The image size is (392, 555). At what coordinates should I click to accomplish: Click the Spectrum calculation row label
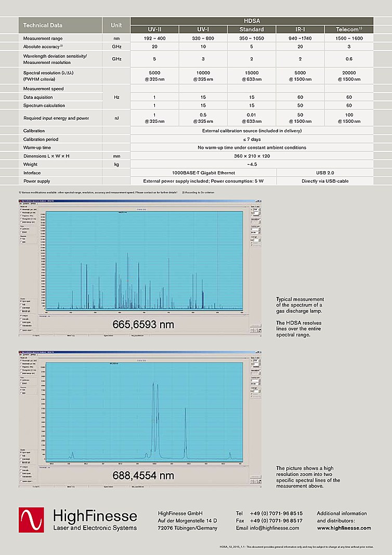[x=44, y=106]
